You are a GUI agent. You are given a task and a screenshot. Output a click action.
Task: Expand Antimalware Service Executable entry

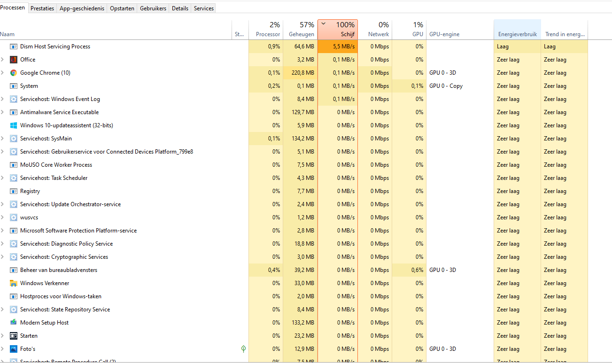coord(2,112)
